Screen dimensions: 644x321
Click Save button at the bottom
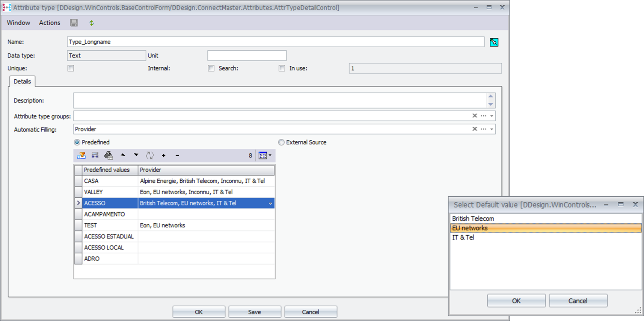click(255, 312)
